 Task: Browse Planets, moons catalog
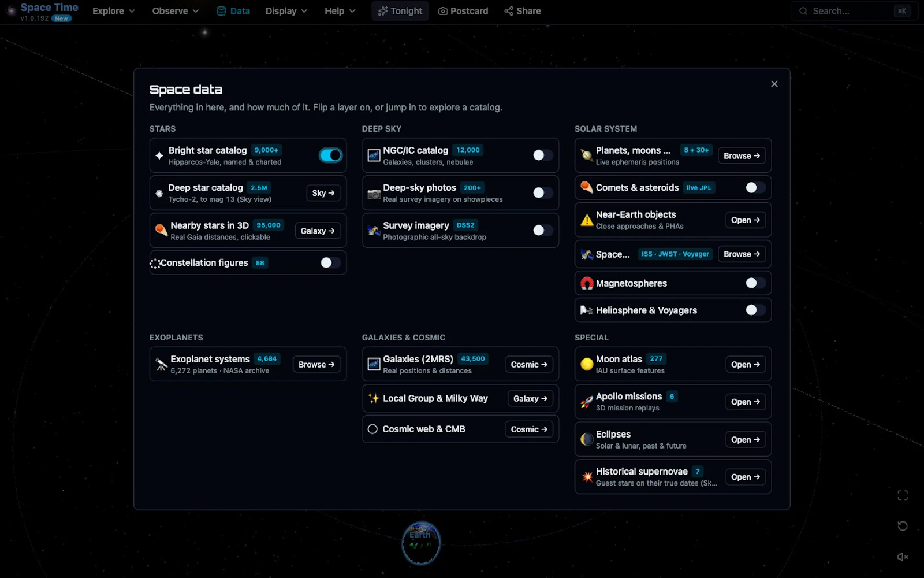pyautogui.click(x=742, y=155)
